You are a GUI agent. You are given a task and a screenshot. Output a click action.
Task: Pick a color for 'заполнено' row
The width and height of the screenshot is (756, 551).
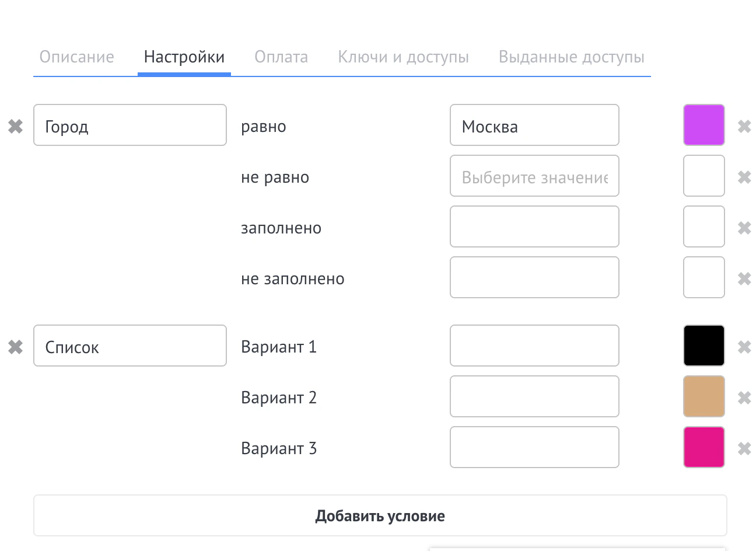coord(704,226)
